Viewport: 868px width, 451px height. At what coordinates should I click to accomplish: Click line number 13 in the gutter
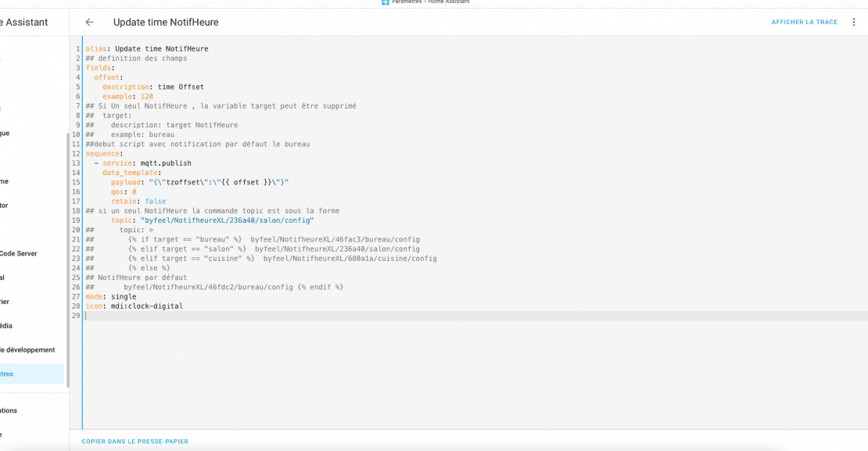77,163
